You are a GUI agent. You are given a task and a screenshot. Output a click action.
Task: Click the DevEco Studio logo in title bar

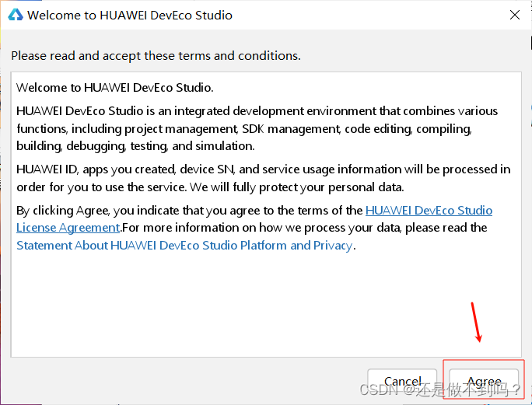[16, 15]
